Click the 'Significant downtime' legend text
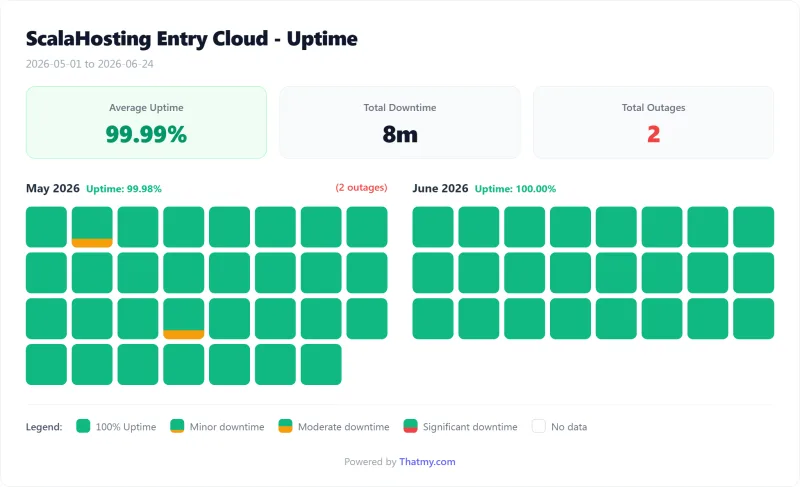Image resolution: width=800 pixels, height=487 pixels. 470,427
